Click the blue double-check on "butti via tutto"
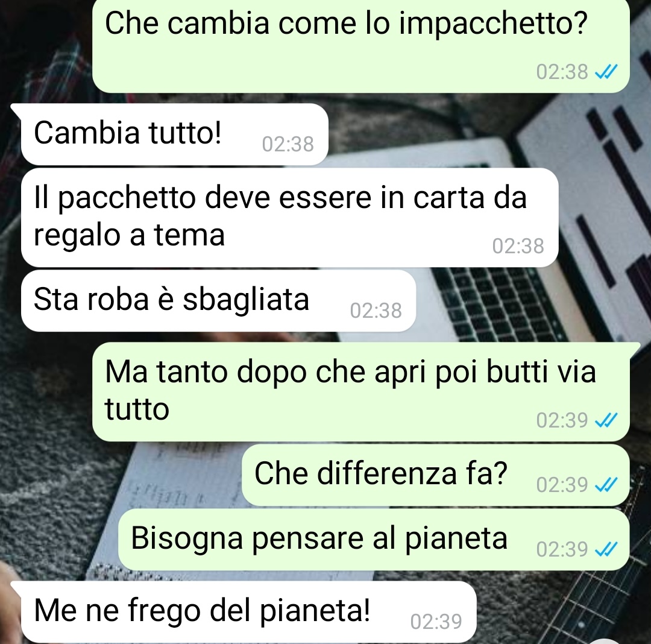 [606, 420]
